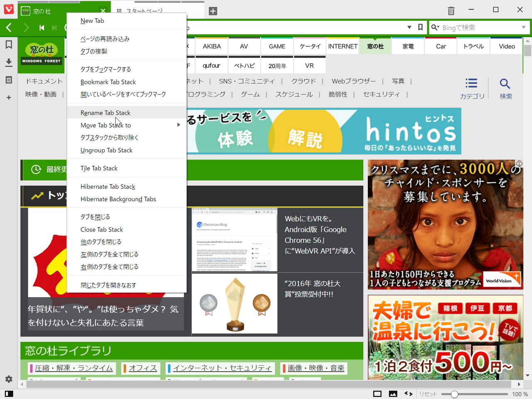
Task: Open the address bar history dropdown
Action: [409, 27]
